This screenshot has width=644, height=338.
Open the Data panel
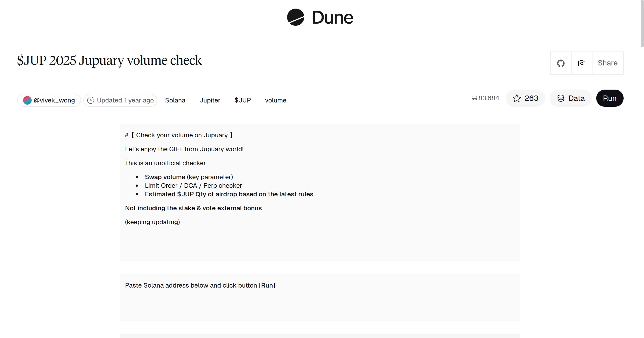(570, 98)
